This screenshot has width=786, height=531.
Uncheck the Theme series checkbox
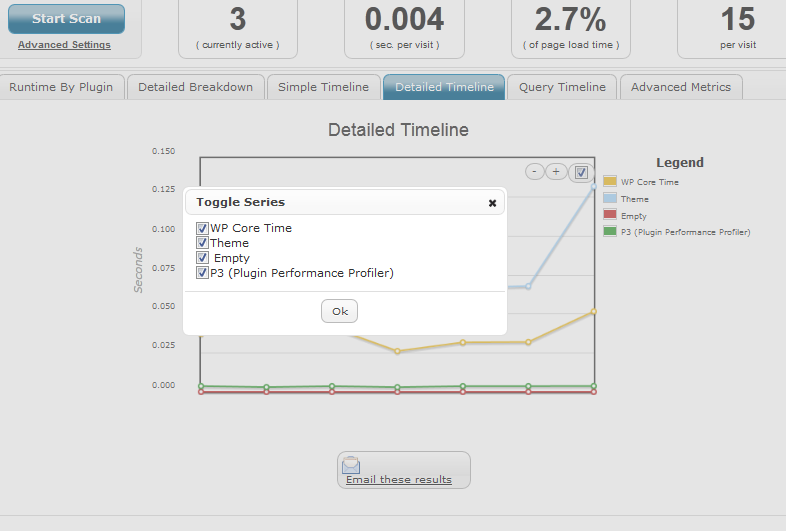click(202, 243)
